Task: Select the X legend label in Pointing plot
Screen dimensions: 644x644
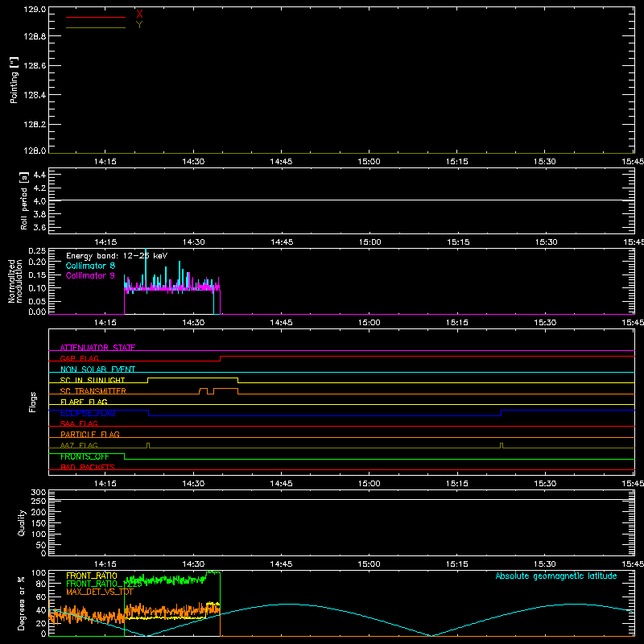Action: tap(139, 14)
